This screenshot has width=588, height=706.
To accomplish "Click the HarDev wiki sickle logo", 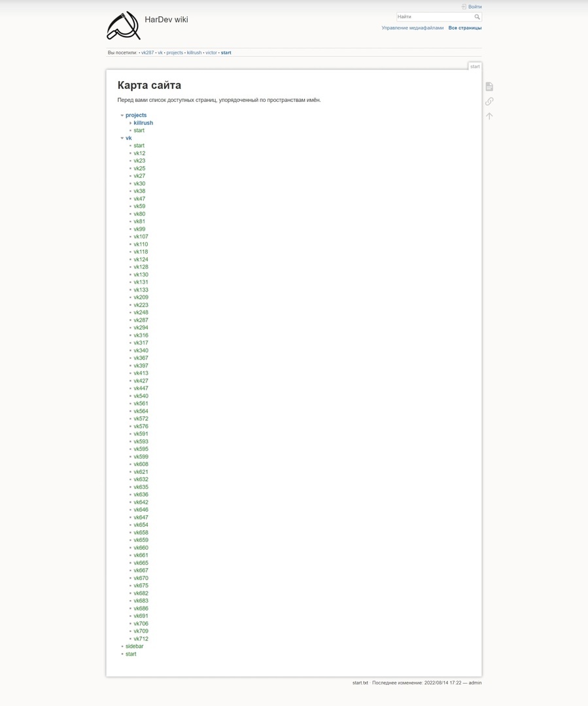I will (124, 25).
